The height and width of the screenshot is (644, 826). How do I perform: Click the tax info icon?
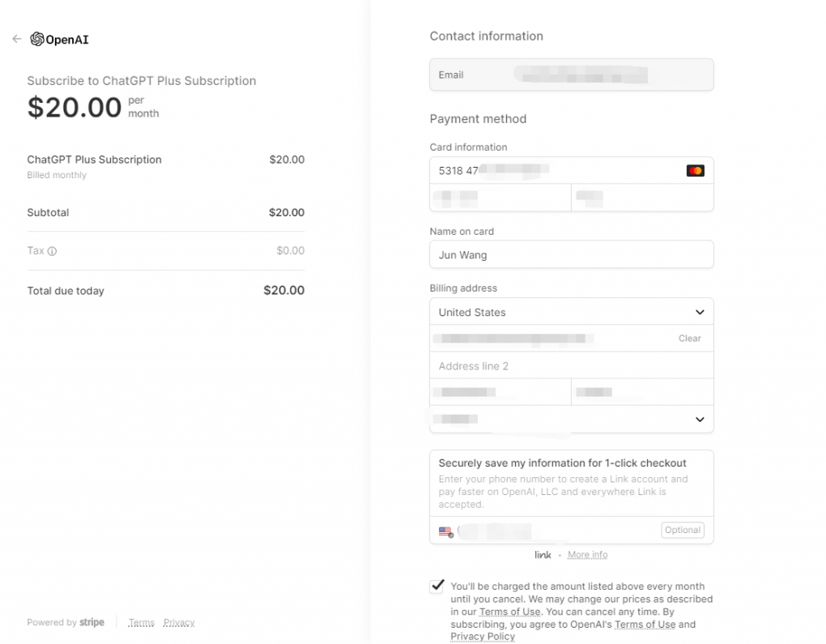click(53, 251)
